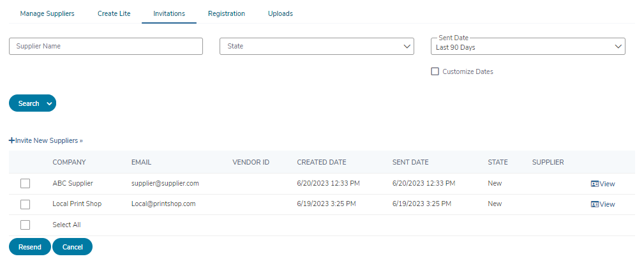Open the State filter dropdown
Viewport: 644px width, 275px height.
tap(317, 47)
